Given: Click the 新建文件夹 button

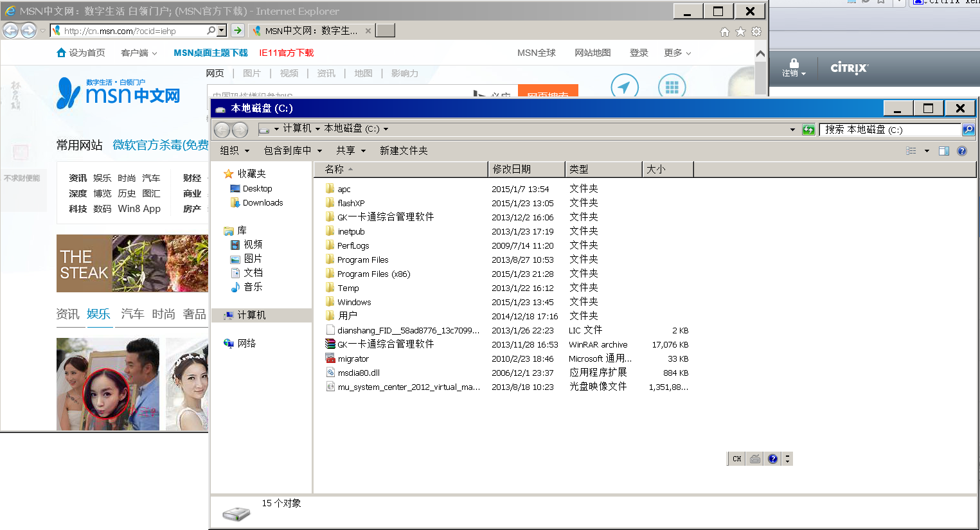Looking at the screenshot, I should pos(404,150).
